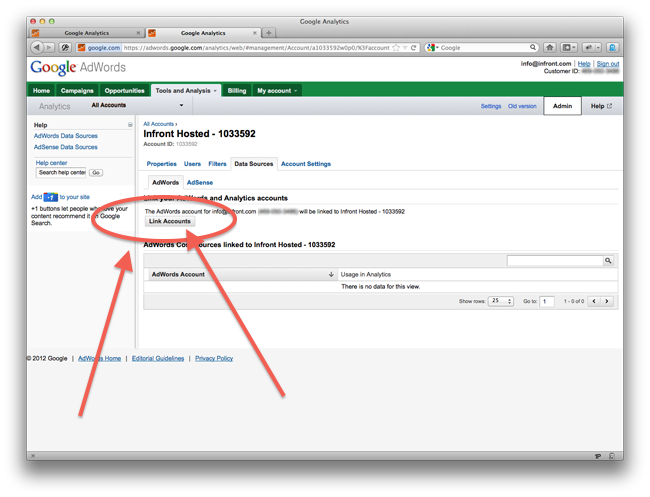This screenshot has width=650, height=497.
Task: Open the Show rows 25 dropdown
Action: pos(501,301)
